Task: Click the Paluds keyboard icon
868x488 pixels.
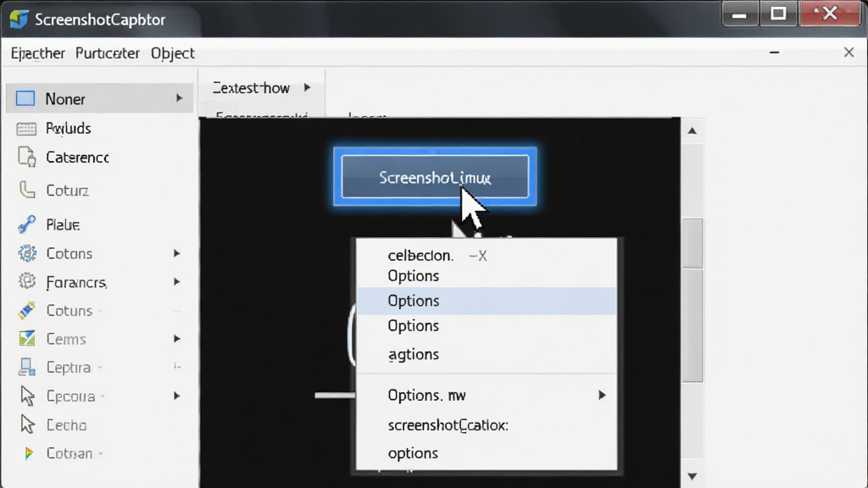Action: point(26,129)
